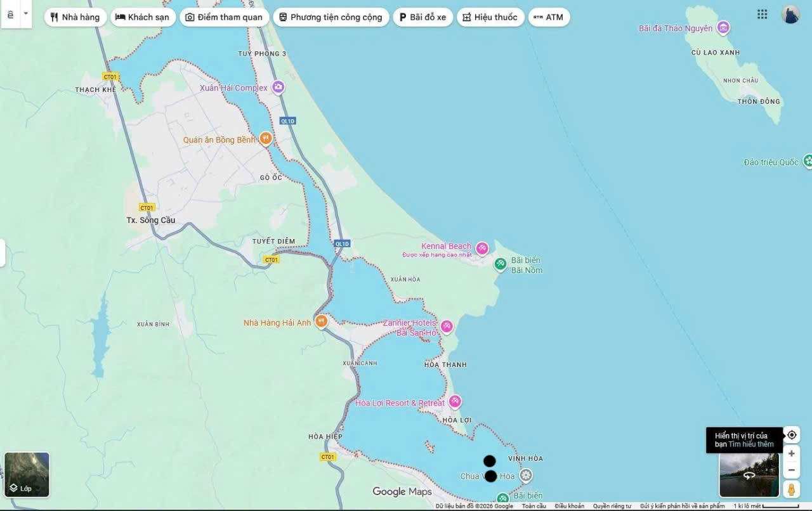Show Hiệu thuốc pharmacies on map
812x511 pixels.
pyautogui.click(x=490, y=17)
